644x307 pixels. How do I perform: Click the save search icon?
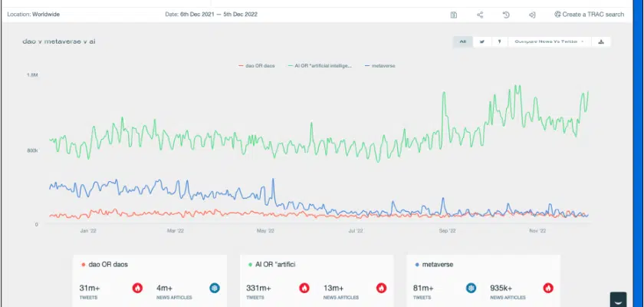tap(454, 15)
